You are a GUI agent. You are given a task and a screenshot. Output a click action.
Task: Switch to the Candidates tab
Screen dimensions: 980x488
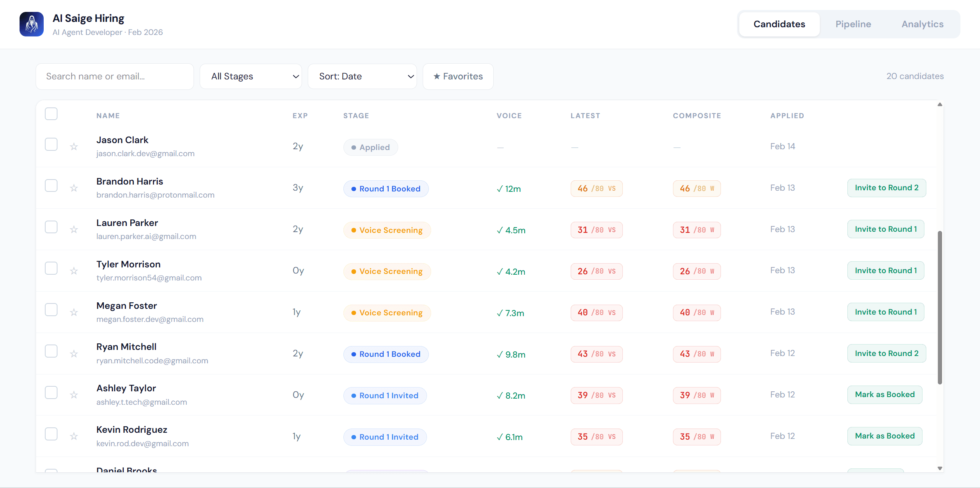pos(779,24)
